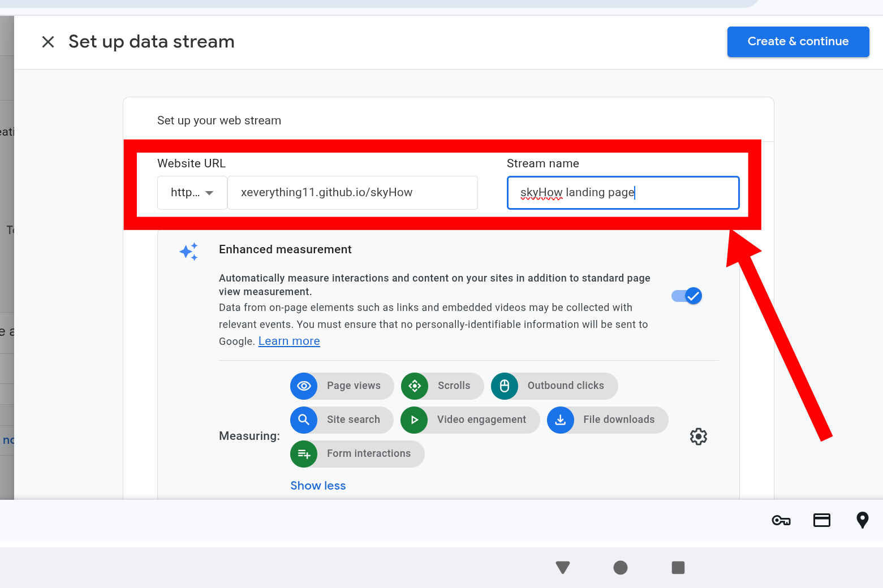Viewport: 883px width, 588px height.
Task: Open the payment card icon
Action: [822, 520]
